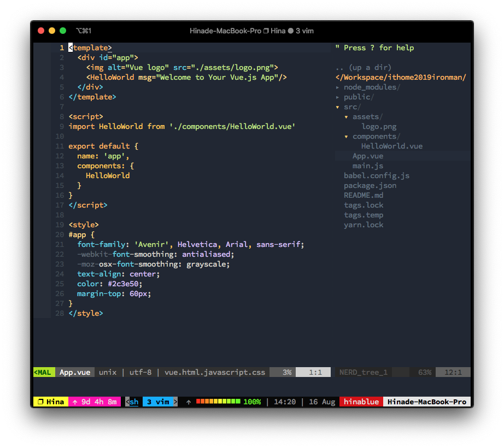Open main.js from the file tree

(x=368, y=166)
